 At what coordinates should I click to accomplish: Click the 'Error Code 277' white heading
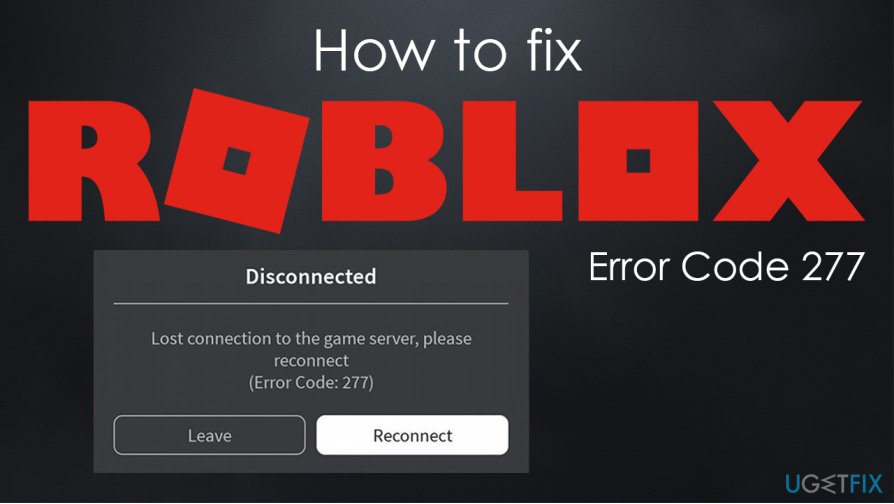(726, 266)
